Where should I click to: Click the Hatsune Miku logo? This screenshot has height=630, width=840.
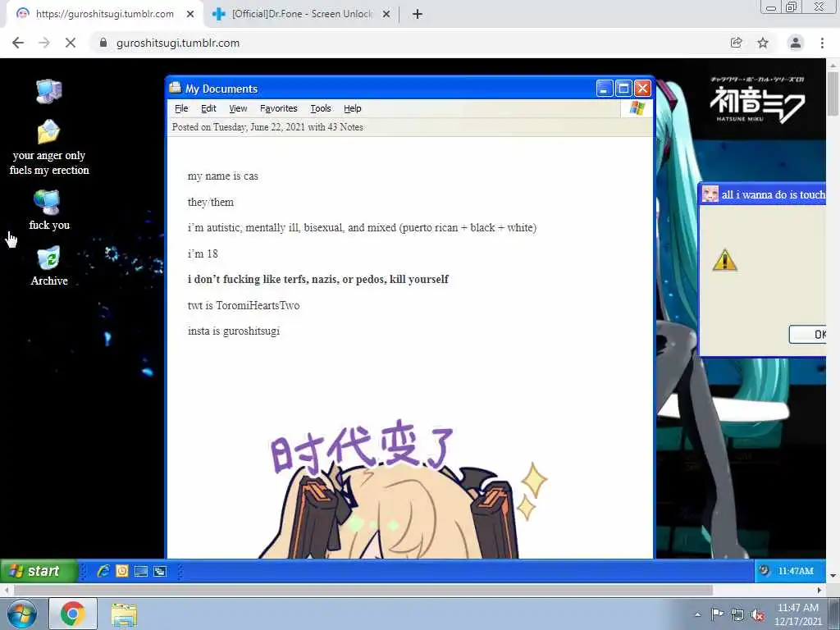pyautogui.click(x=757, y=100)
